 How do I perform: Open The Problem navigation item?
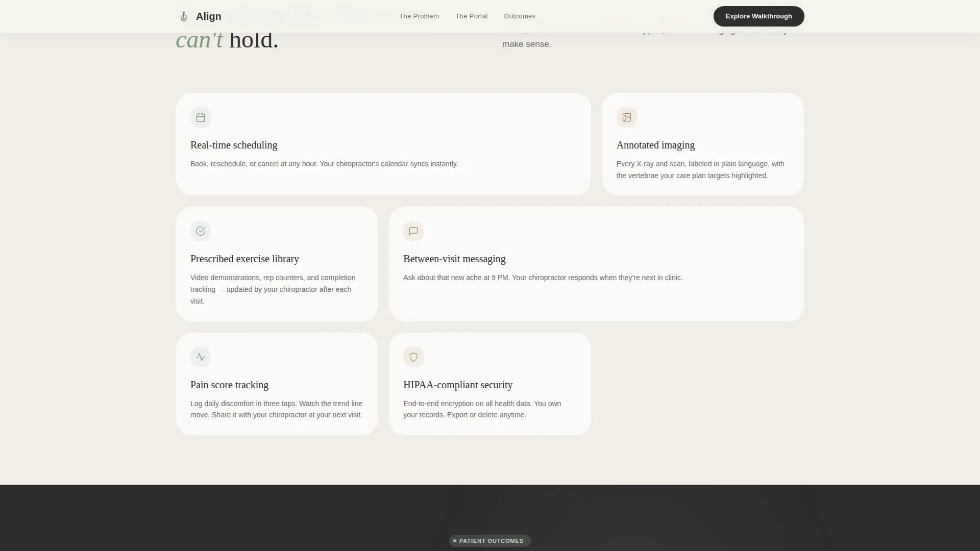419,16
